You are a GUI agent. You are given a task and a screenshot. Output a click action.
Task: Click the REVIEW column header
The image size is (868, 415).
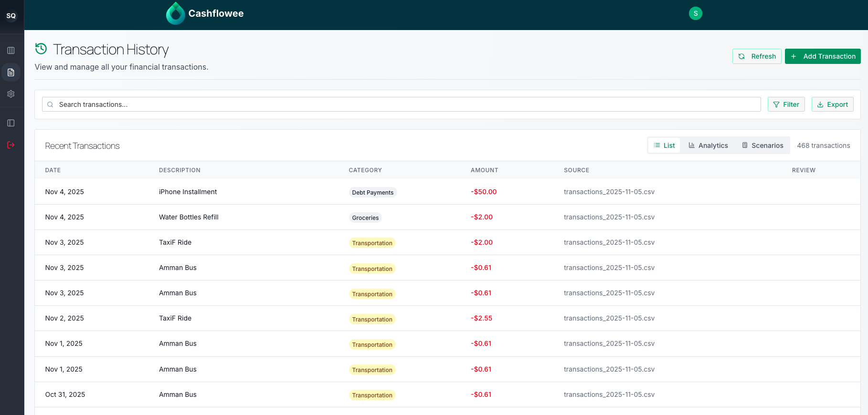coord(804,170)
